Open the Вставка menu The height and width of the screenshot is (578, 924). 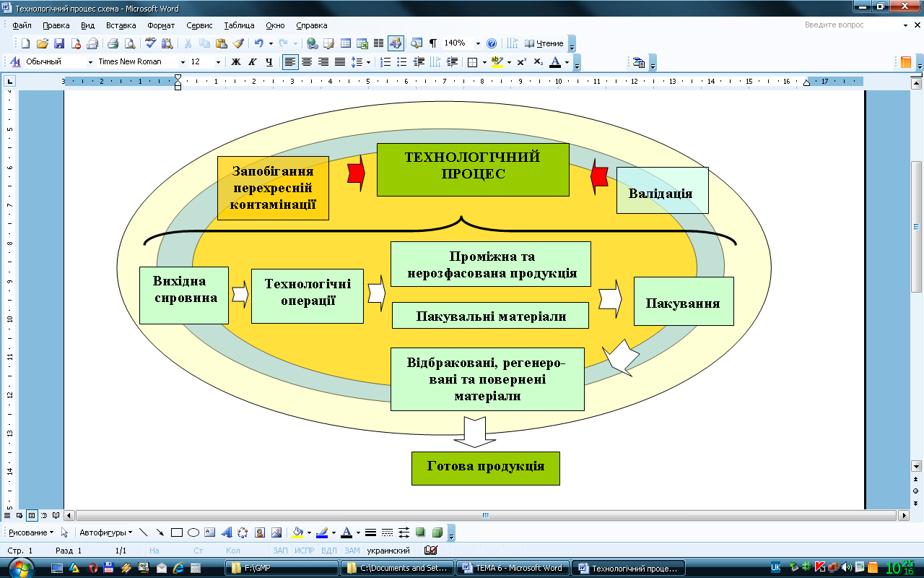[121, 25]
